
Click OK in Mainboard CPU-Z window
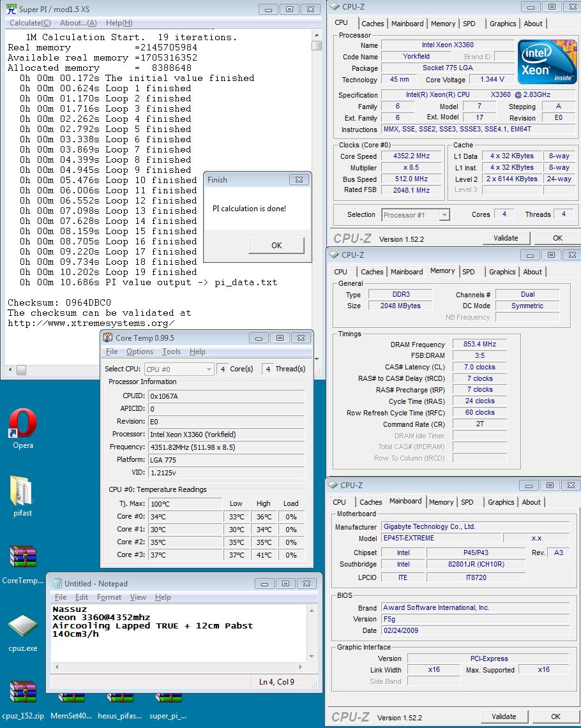coord(555,717)
